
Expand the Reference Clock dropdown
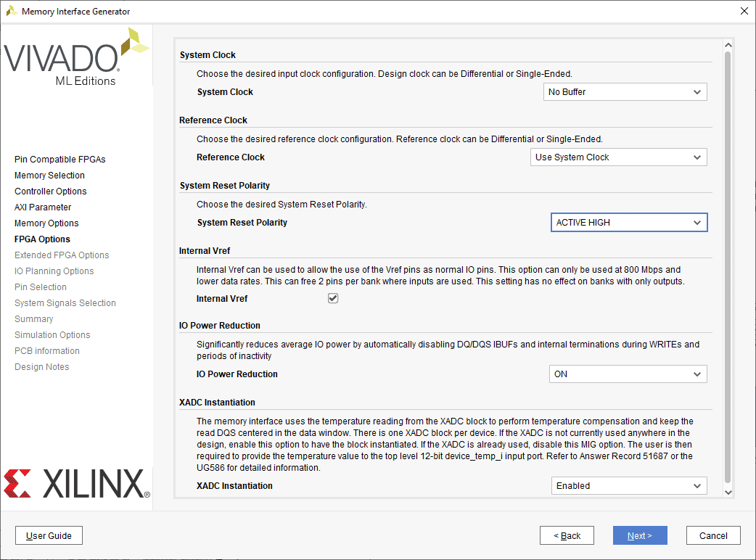[618, 157]
